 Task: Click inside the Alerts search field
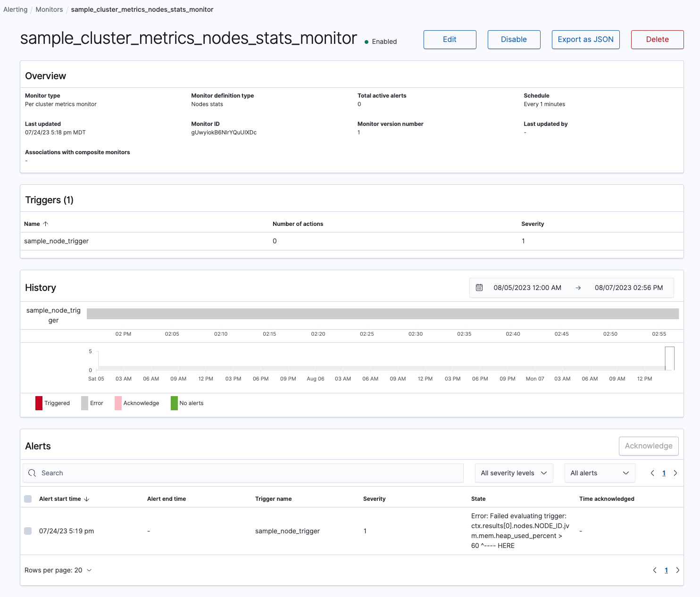[189, 473]
